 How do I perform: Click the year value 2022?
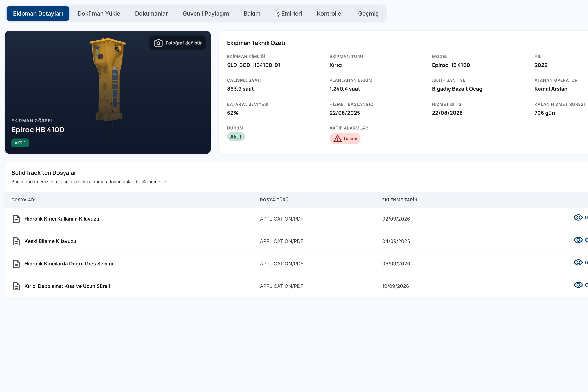pos(541,65)
